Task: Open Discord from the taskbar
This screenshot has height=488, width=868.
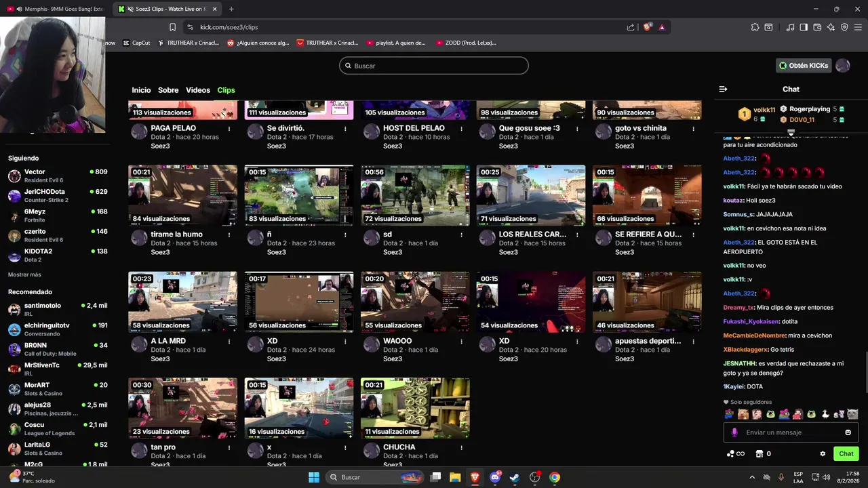Action: (495, 477)
